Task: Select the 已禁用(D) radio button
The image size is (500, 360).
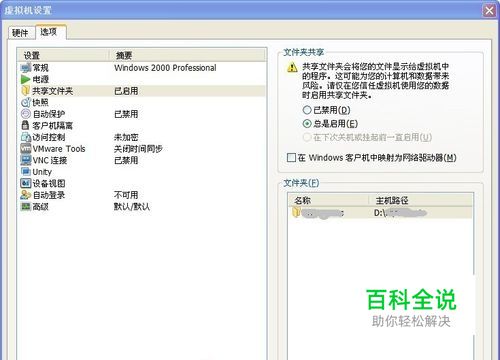Action: click(307, 110)
